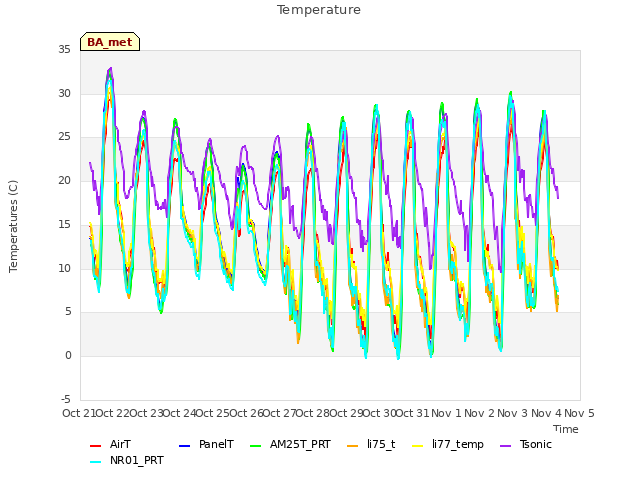Click the red AirT color swatch
The image size is (640, 480).
point(95,445)
